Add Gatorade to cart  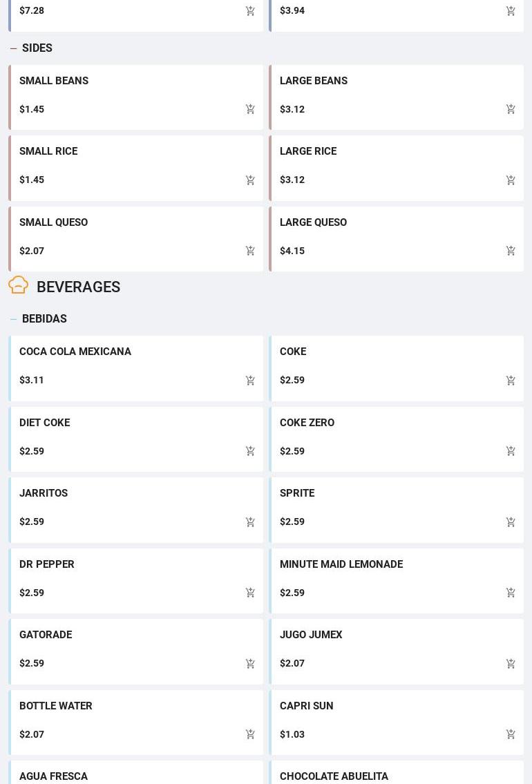point(250,664)
